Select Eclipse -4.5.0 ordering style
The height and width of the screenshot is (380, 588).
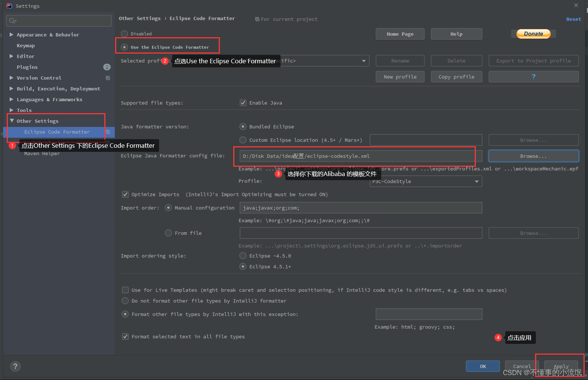(x=243, y=256)
